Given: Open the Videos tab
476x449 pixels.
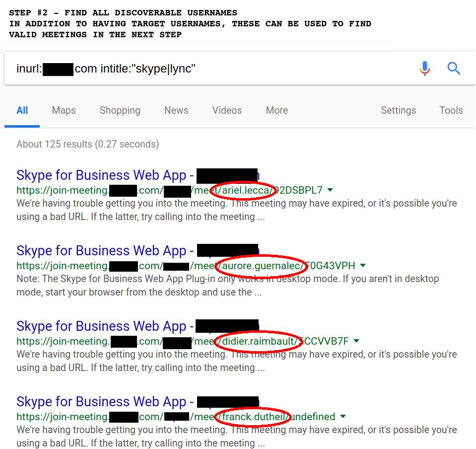Looking at the screenshot, I should coord(227,110).
